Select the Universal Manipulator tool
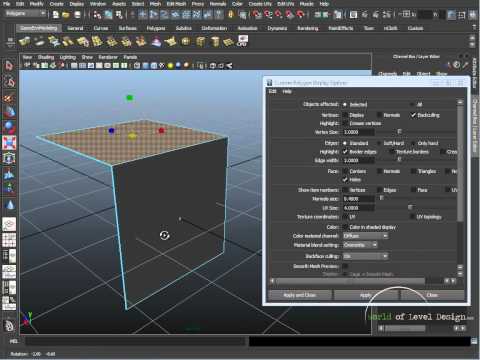This screenshot has width=480, height=360. click(9, 158)
